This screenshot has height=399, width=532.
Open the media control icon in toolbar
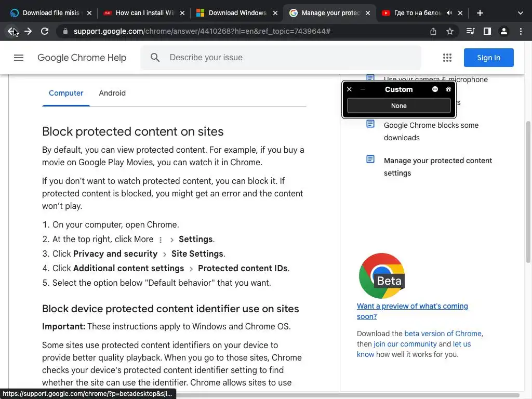[x=470, y=31]
